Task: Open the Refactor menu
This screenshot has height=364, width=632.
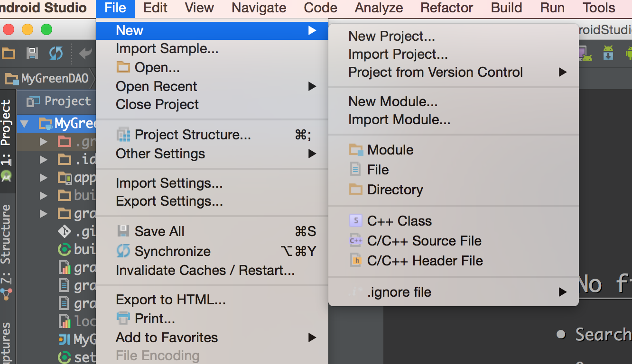Action: pyautogui.click(x=446, y=8)
